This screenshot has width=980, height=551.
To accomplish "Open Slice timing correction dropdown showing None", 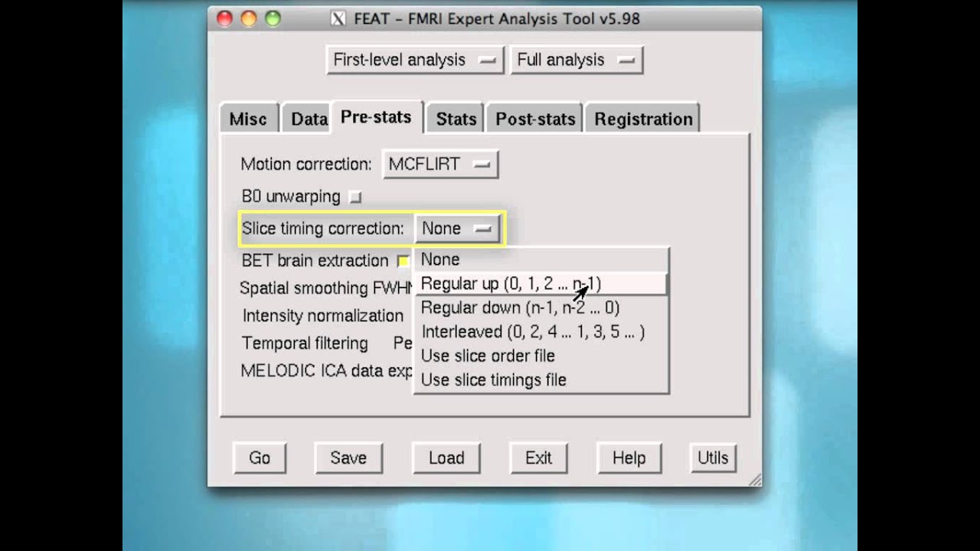I will pyautogui.click(x=457, y=228).
